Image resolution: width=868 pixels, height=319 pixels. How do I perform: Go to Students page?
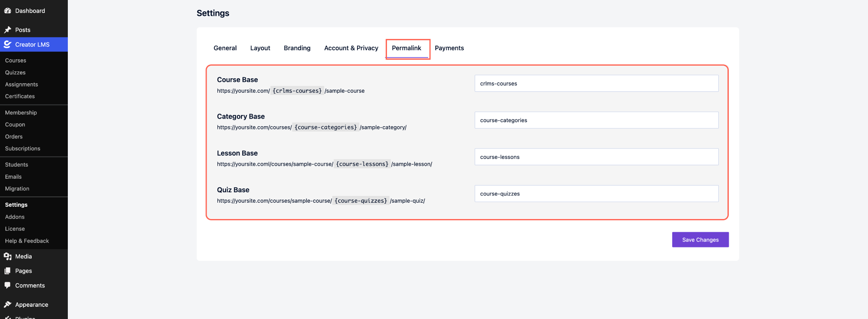pos(16,165)
